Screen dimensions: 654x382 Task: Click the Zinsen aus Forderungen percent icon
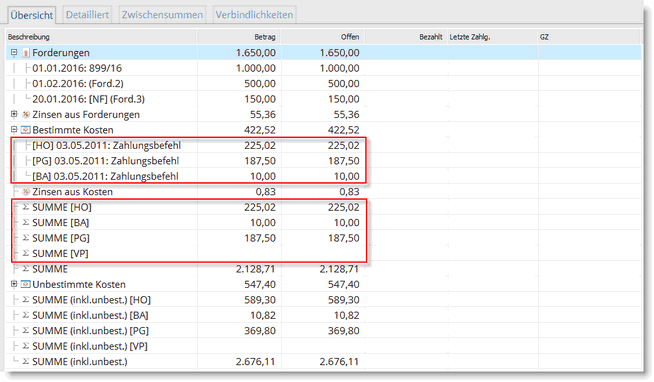pos(26,114)
